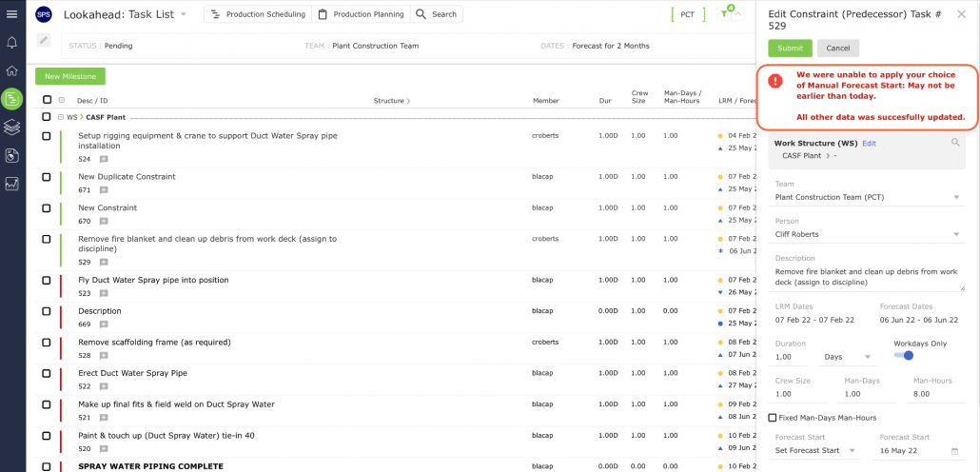Viewport: 980px width, 472px height.
Task: Open comment icon for task 669
Action: pyautogui.click(x=105, y=324)
